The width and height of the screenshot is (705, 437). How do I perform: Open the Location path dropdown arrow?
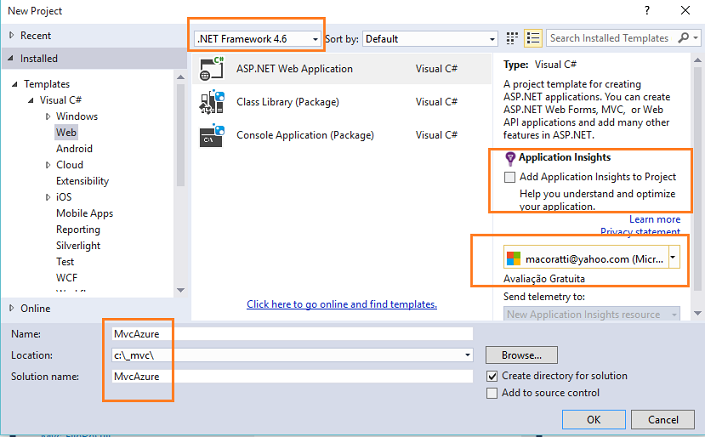coord(468,355)
